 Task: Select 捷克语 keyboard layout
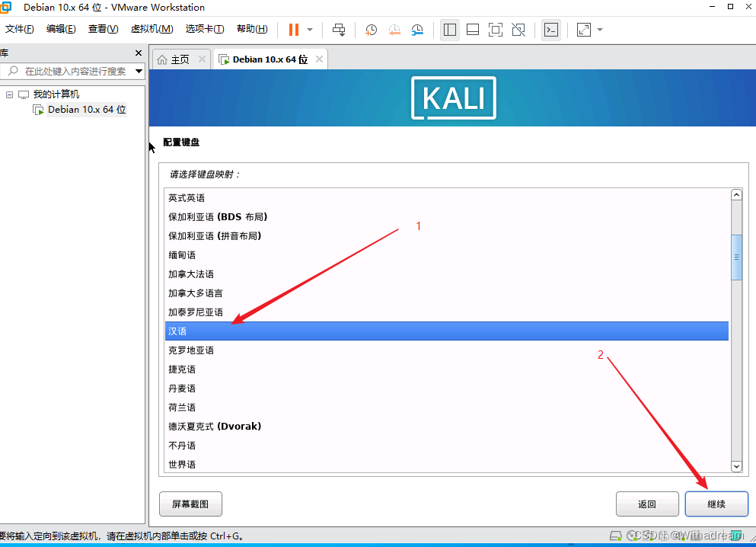coord(446,369)
